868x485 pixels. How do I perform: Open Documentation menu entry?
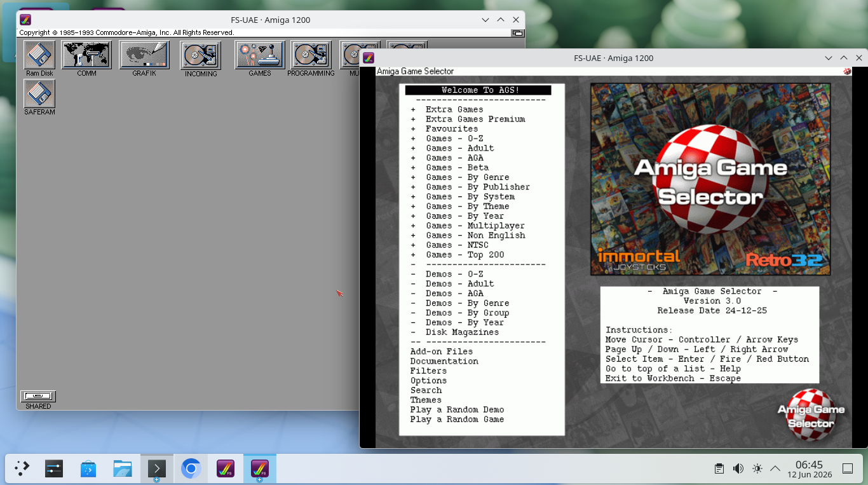[x=444, y=361]
